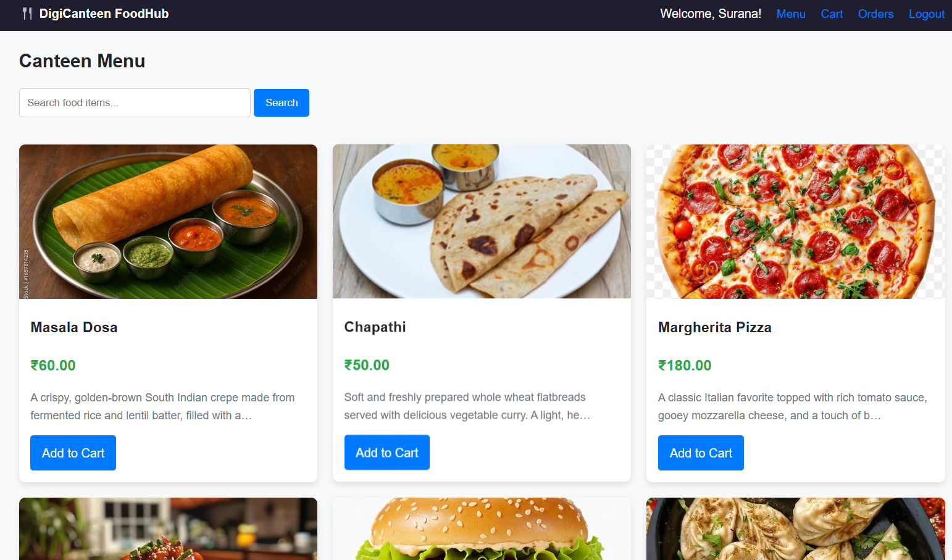Add Masala Dosa to cart

click(x=73, y=453)
